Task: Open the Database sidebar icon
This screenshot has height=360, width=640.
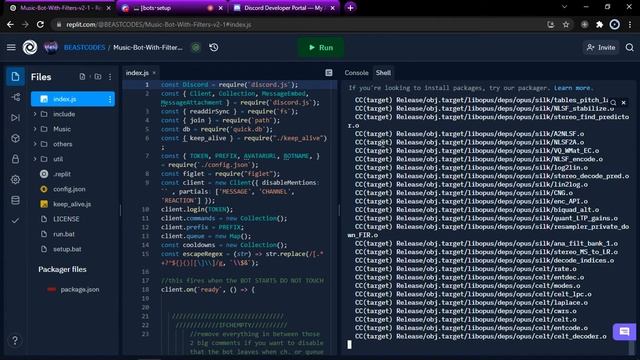Action: (16, 200)
